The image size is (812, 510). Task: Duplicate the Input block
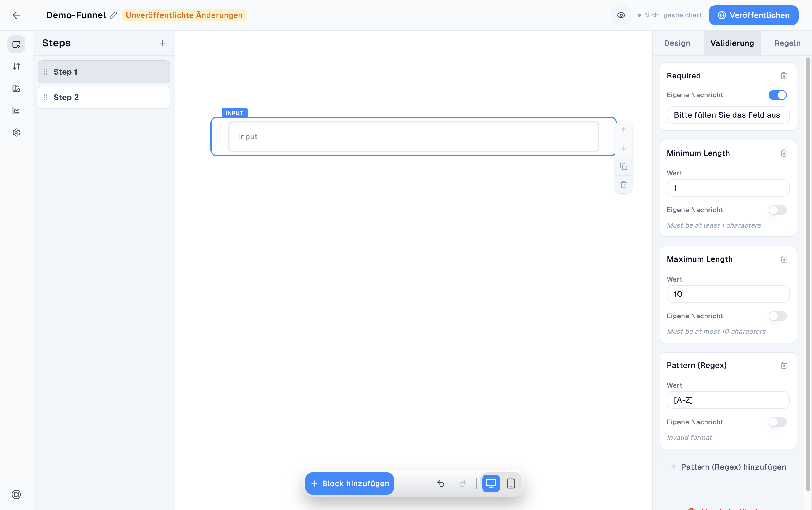[x=624, y=166]
